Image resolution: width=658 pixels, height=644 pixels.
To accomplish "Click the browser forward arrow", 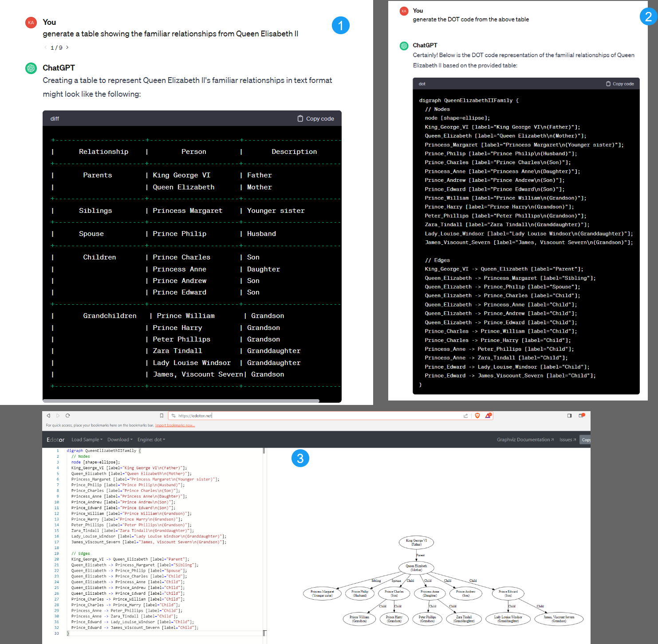I will point(58,416).
